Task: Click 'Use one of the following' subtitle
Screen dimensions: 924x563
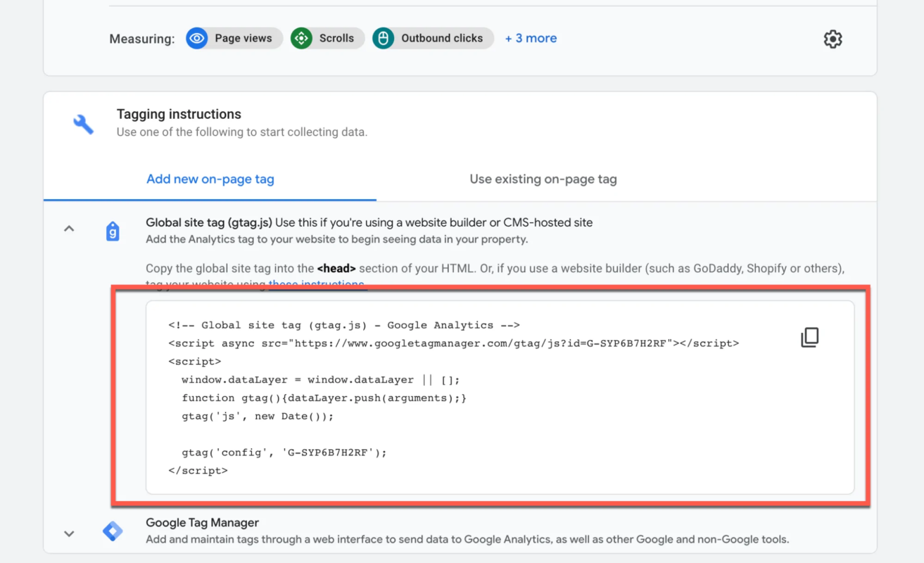Action: pyautogui.click(x=242, y=132)
